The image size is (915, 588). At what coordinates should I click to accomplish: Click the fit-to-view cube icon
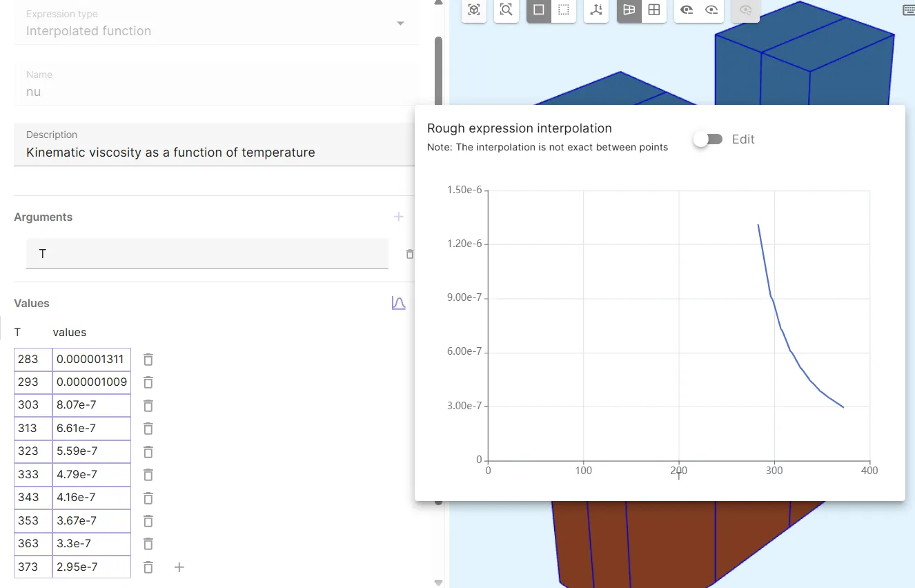[473, 10]
